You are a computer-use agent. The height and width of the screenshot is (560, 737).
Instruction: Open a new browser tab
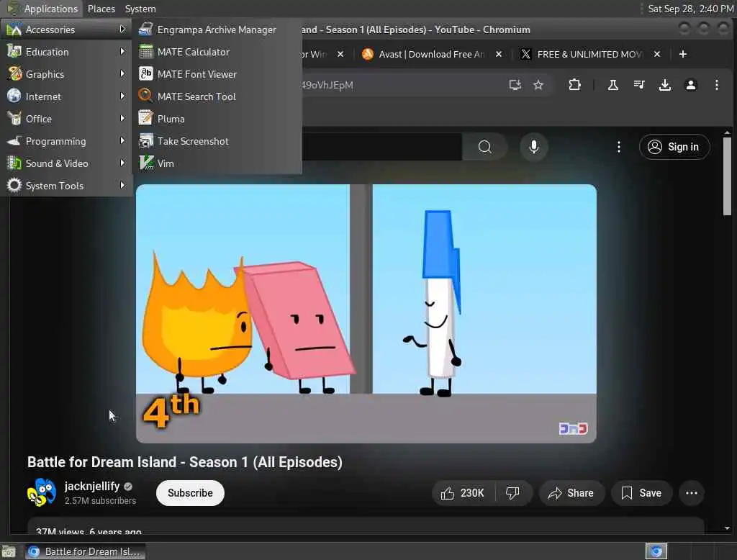coord(683,54)
